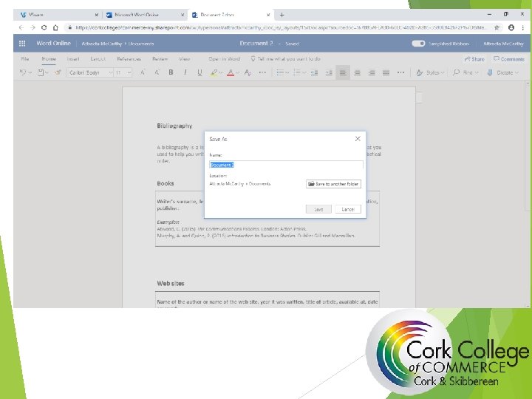Toggle Underline formatting
The width and height of the screenshot is (532, 399).
point(199,72)
